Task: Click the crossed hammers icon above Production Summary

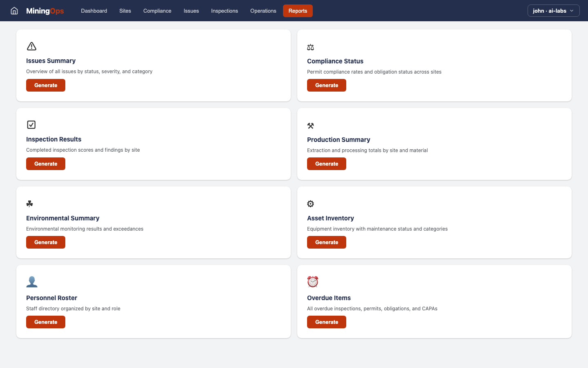Action: (x=310, y=125)
